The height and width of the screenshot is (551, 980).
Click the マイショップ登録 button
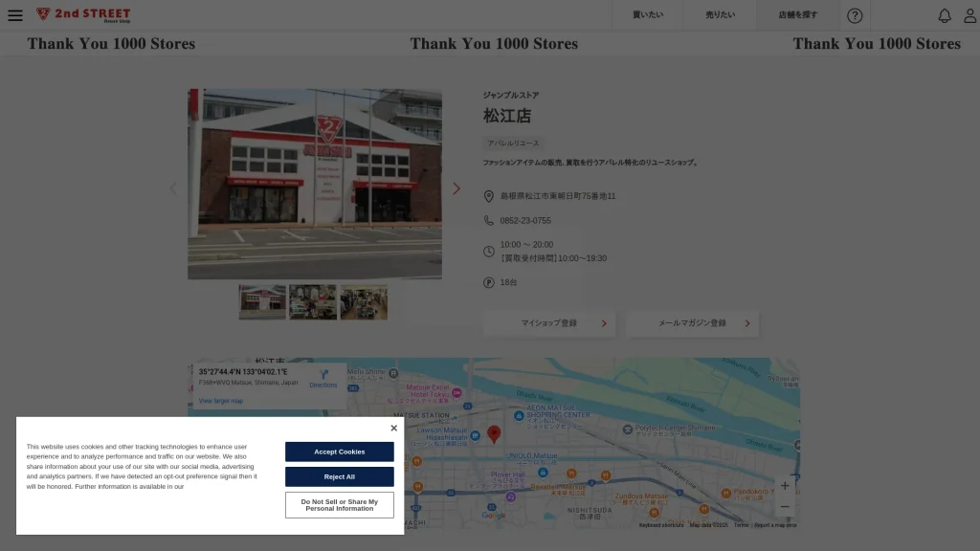pyautogui.click(x=548, y=323)
